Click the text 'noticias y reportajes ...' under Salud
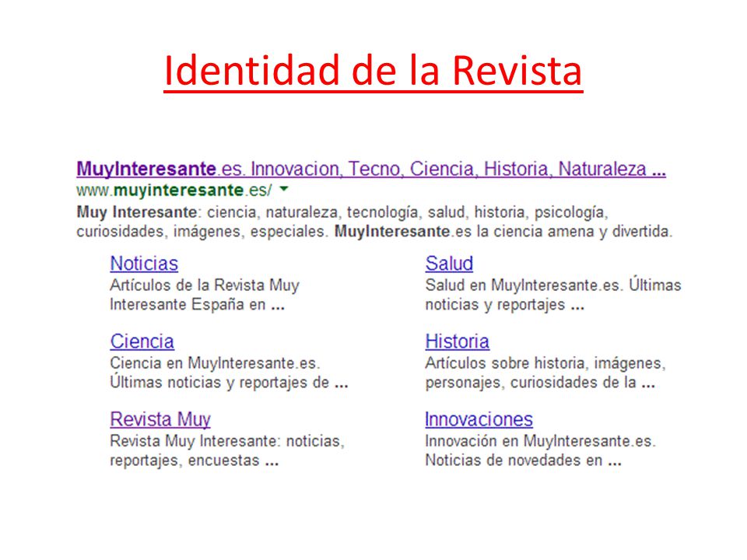The height and width of the screenshot is (560, 747). (505, 305)
